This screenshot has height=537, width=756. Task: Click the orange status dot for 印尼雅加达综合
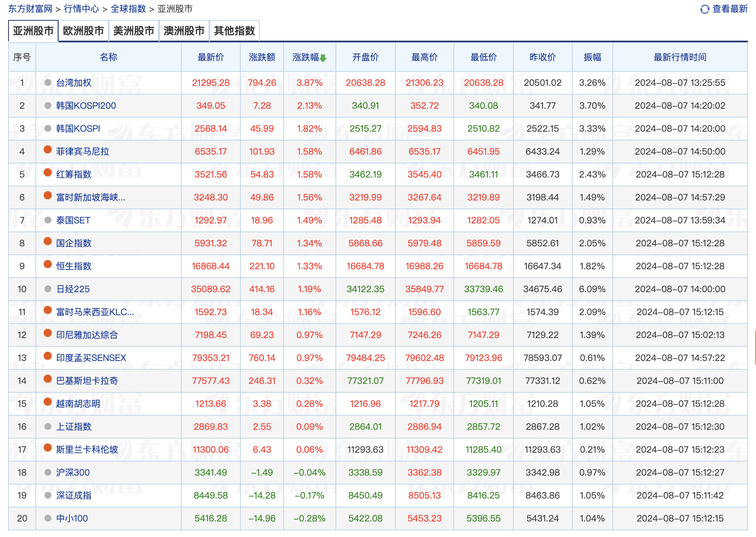[48, 333]
